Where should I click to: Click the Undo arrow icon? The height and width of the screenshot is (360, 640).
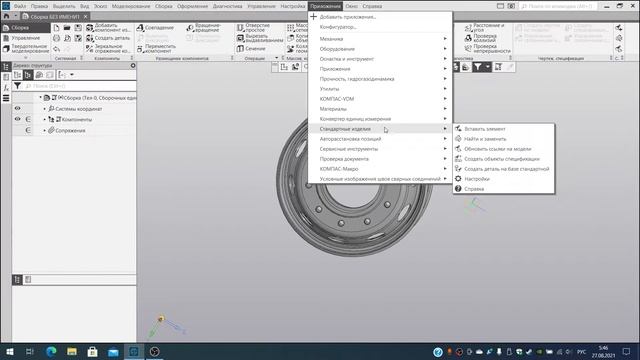pyautogui.click(x=56, y=49)
